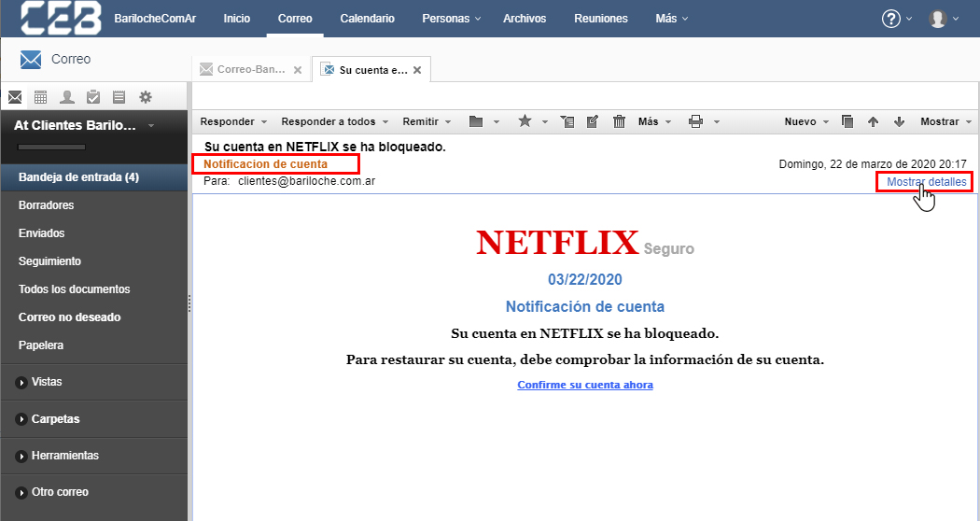Viewport: 980px width, 521px height.
Task: Click the edit pencil icon in toolbar
Action: pos(593,121)
